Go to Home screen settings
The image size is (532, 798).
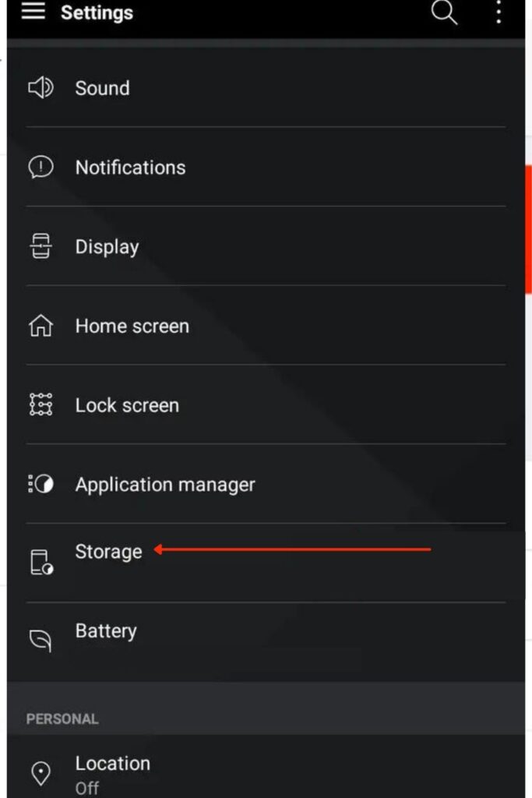(266, 326)
